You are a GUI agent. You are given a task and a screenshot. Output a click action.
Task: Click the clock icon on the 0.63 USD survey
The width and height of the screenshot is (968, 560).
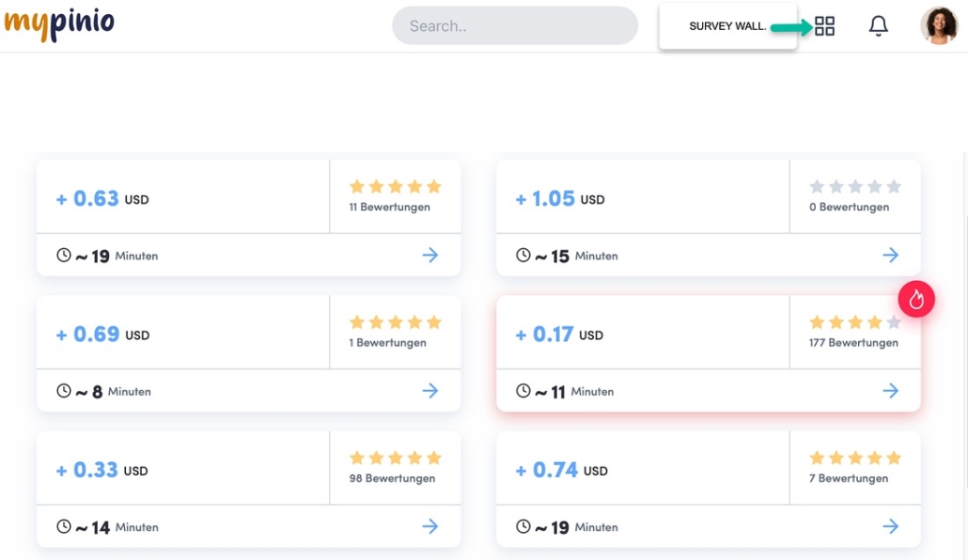point(63,255)
